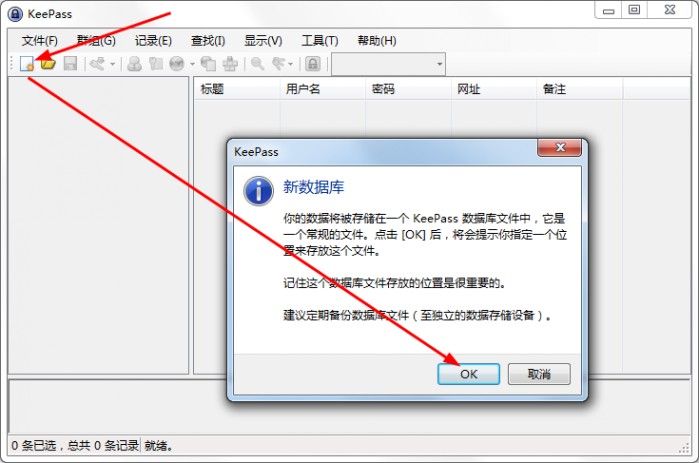Click the Find magnifier icon
Screen dimensions: 699x463
(257, 64)
